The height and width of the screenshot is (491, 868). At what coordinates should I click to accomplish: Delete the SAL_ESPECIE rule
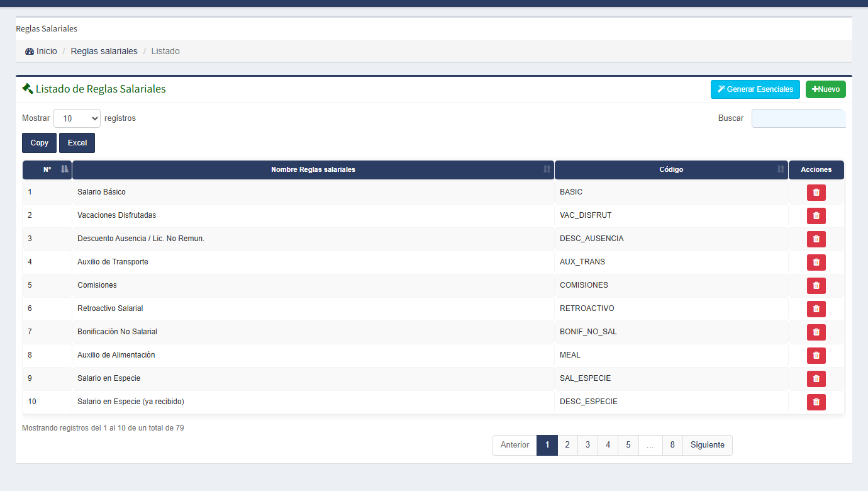pos(816,379)
